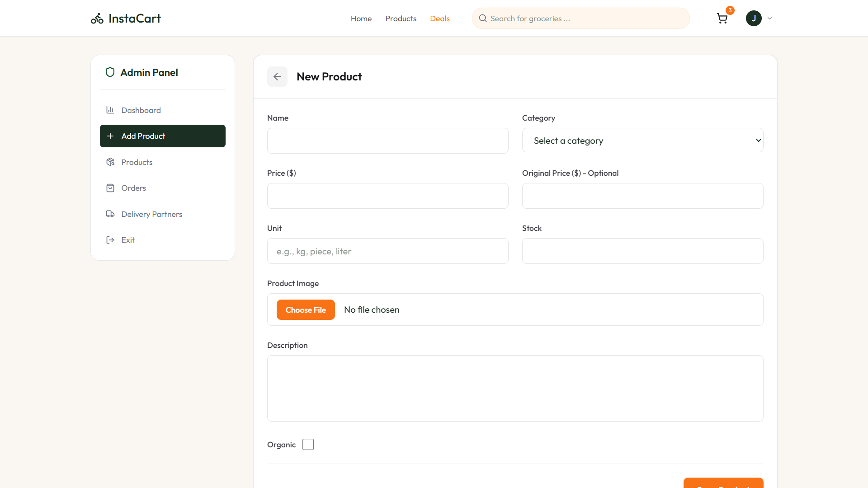Screen dimensions: 868x488
Task: Click the Admin Panel title
Action: click(x=149, y=72)
